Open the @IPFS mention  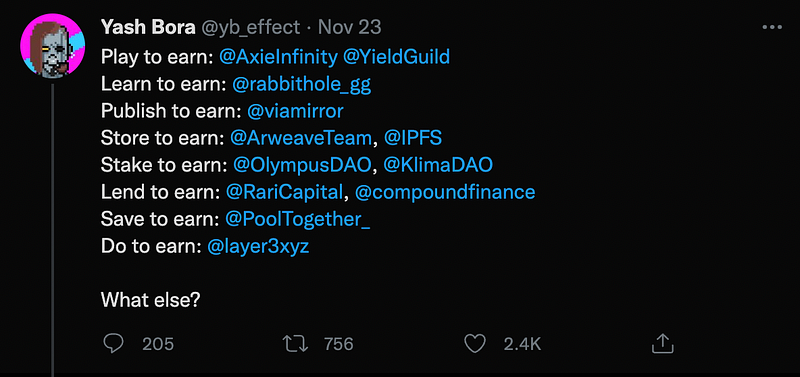tap(413, 138)
